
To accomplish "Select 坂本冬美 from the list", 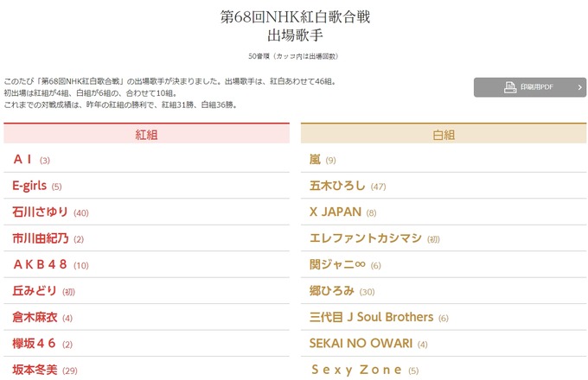I will [35, 370].
